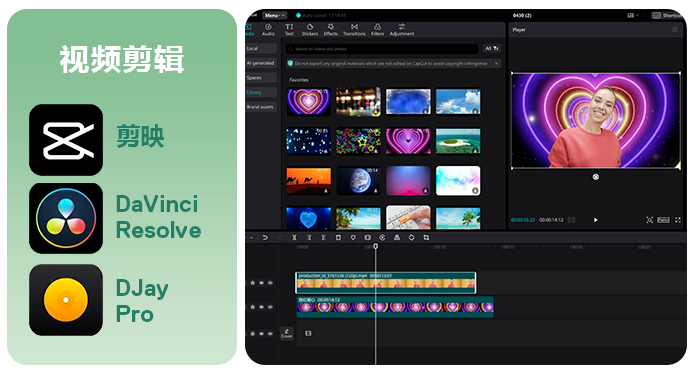Open the All filter dropdown
The width and height of the screenshot is (691, 375).
pyautogui.click(x=491, y=48)
